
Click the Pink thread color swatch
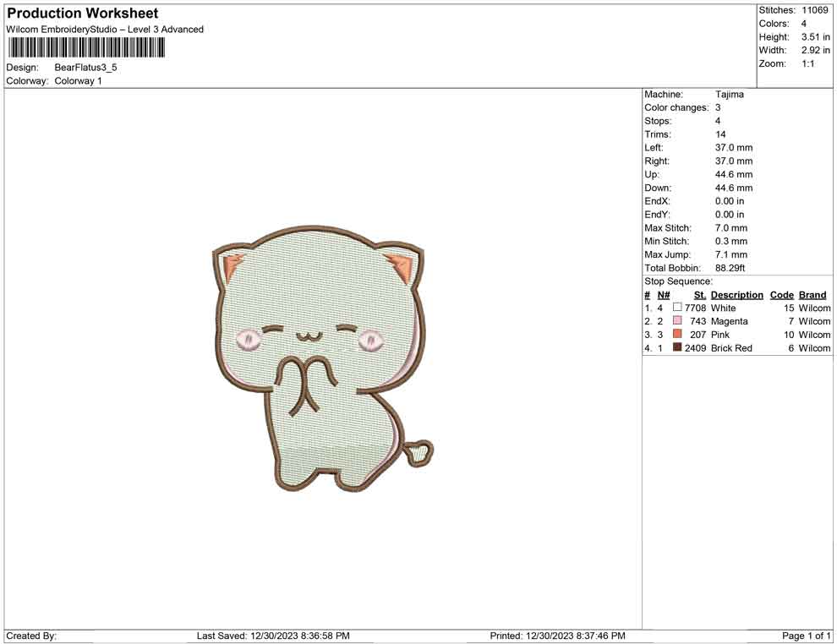(677, 334)
